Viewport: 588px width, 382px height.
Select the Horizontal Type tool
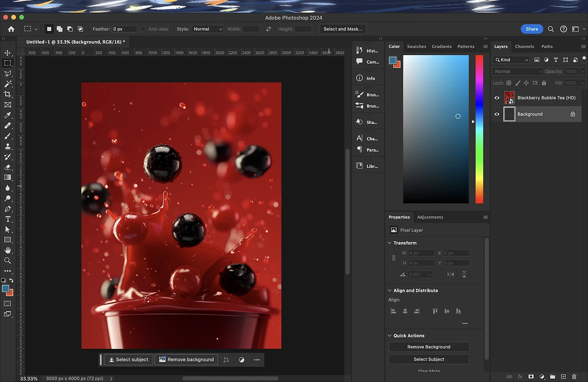tap(7, 219)
